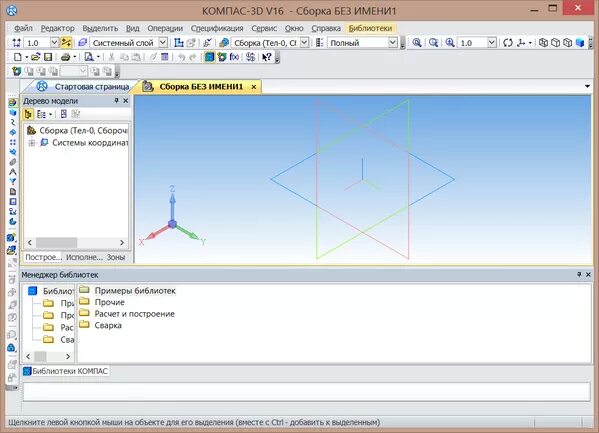Open the Редактор menu
599x433 pixels.
click(58, 28)
